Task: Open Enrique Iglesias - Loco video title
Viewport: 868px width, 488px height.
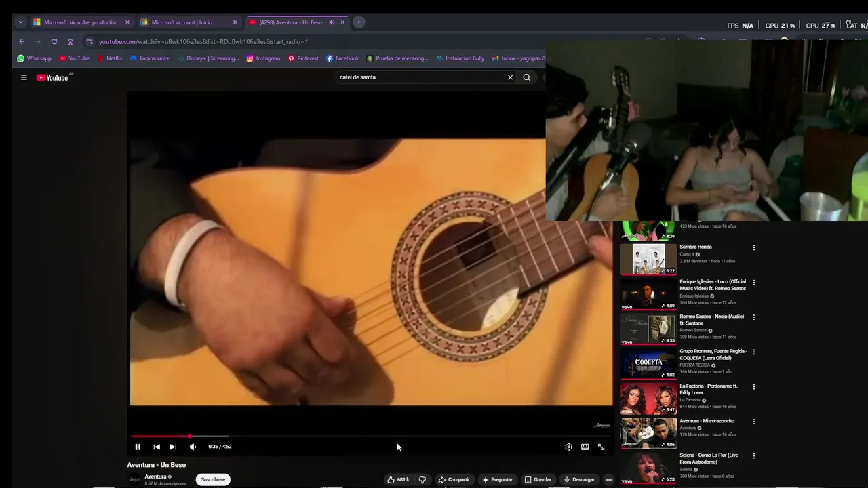Action: [x=713, y=285]
